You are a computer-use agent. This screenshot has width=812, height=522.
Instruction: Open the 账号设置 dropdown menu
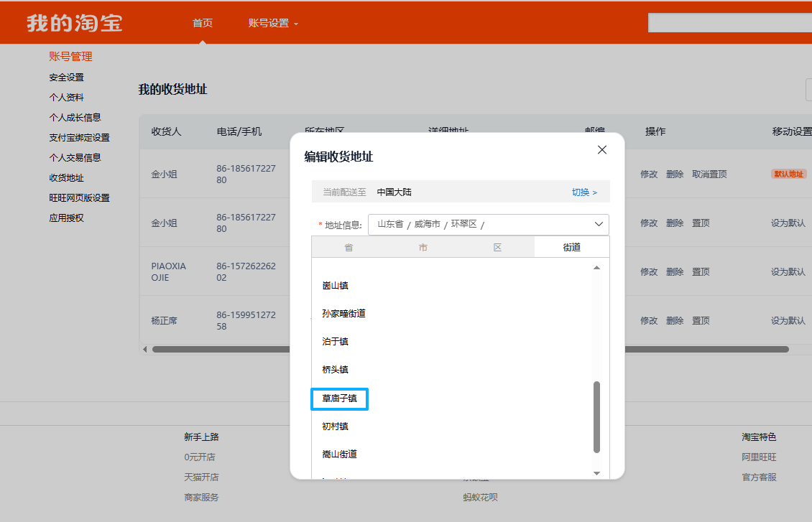click(272, 23)
